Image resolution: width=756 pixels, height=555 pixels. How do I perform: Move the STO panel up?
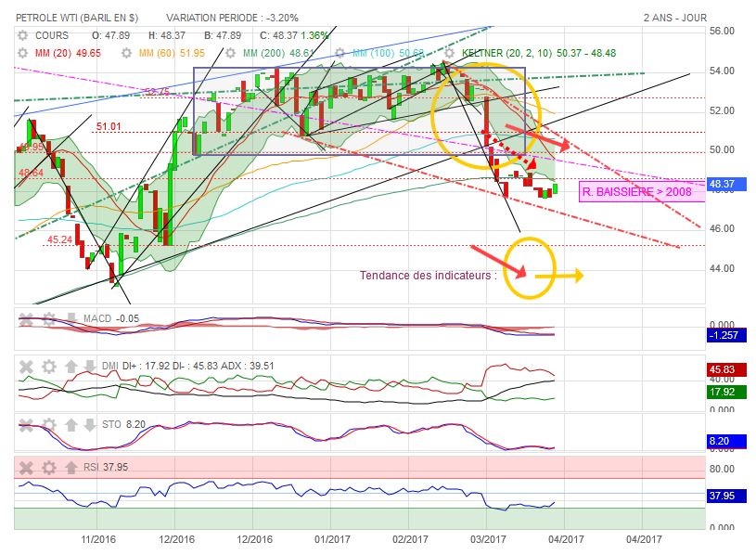(x=71, y=425)
